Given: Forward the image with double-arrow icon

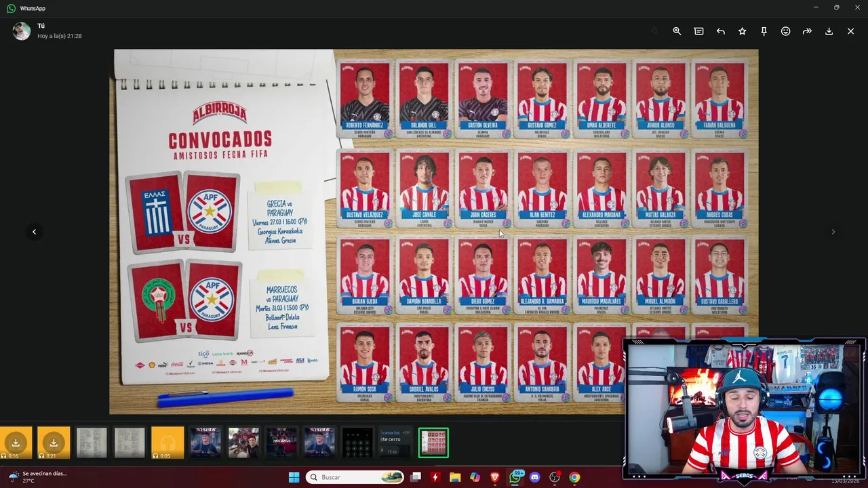Looking at the screenshot, I should click(x=807, y=31).
